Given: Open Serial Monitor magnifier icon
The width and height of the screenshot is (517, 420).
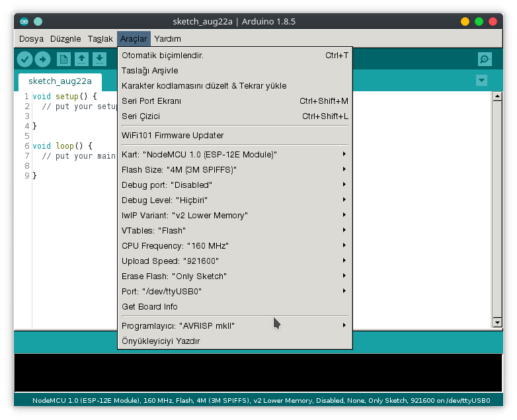Looking at the screenshot, I should [485, 60].
